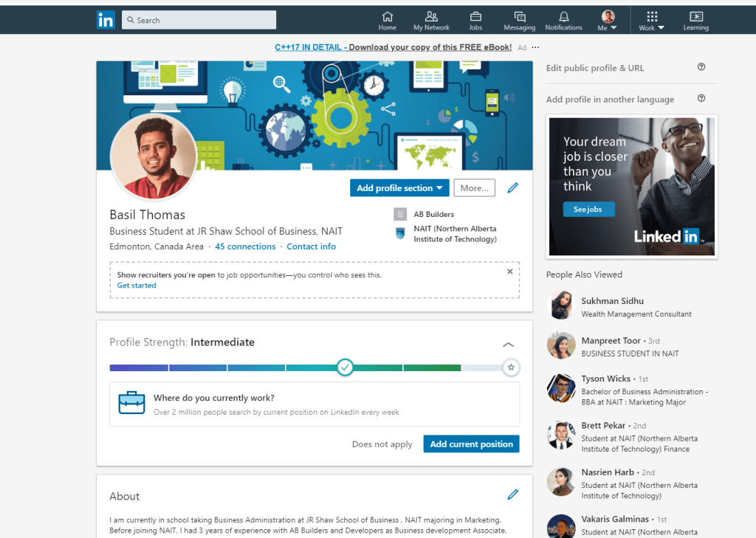Click the LinkedIn logo icon
Screen dimensions: 756x538
(x=106, y=20)
